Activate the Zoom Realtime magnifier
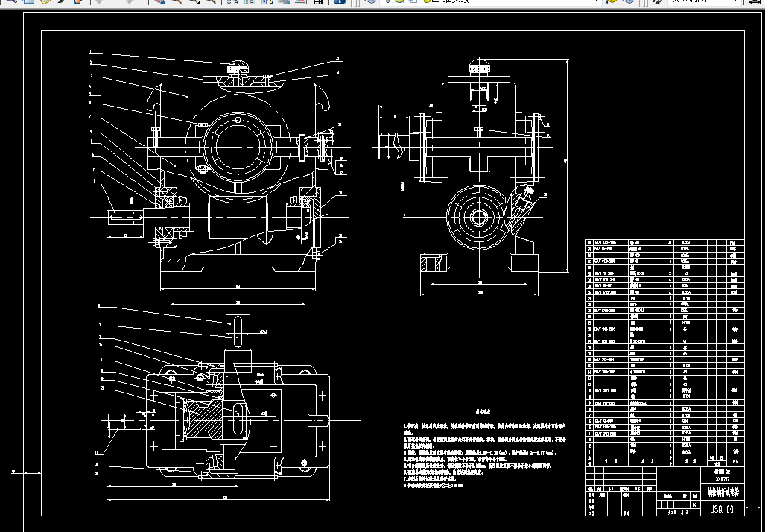The width and height of the screenshot is (765, 532). coord(176,1)
